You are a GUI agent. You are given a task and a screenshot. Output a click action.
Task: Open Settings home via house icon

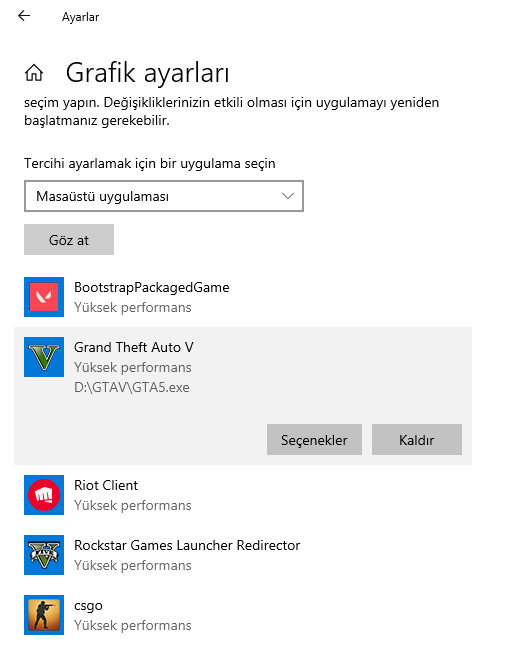point(34,72)
